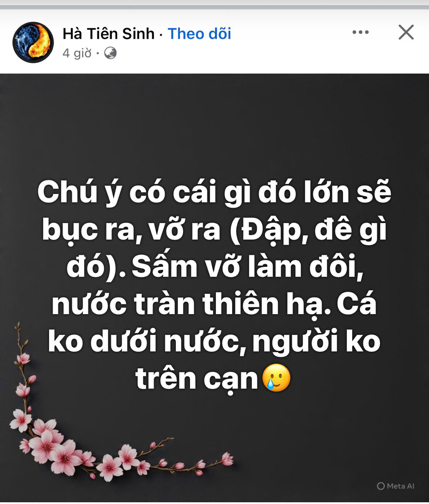Click the text '(Đập, đê gì'
The image size is (429, 504).
308,231
